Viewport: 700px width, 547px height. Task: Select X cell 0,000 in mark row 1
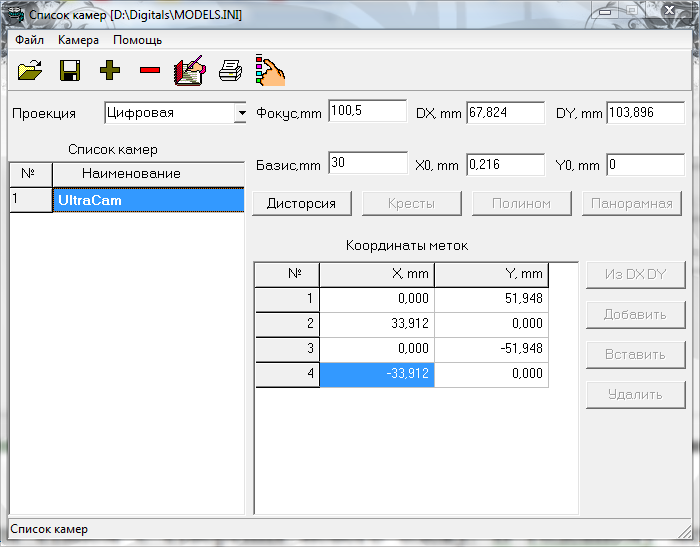[x=377, y=299]
